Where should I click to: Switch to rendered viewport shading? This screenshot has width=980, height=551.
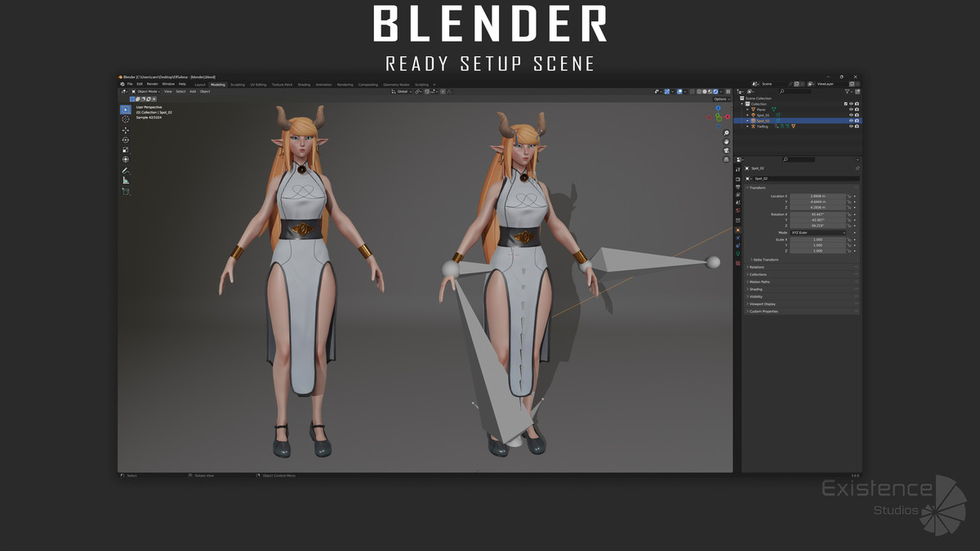[715, 91]
